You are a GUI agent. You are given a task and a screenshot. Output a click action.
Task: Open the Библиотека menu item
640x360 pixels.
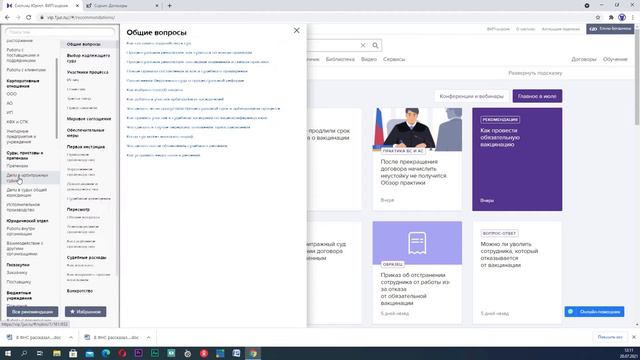click(340, 59)
